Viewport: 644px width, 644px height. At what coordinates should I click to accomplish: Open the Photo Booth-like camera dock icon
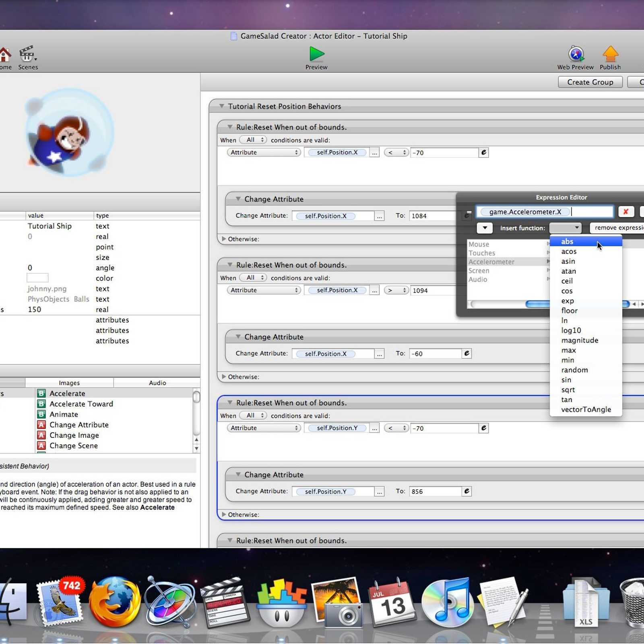[337, 603]
